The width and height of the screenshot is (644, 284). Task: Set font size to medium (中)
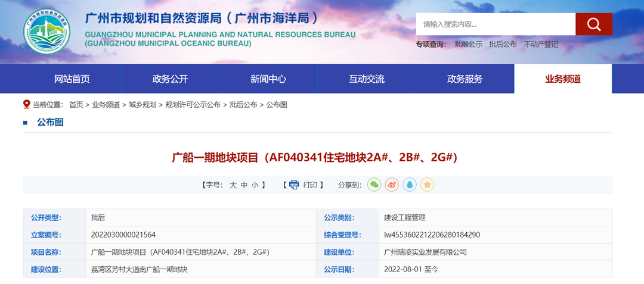coord(244,185)
